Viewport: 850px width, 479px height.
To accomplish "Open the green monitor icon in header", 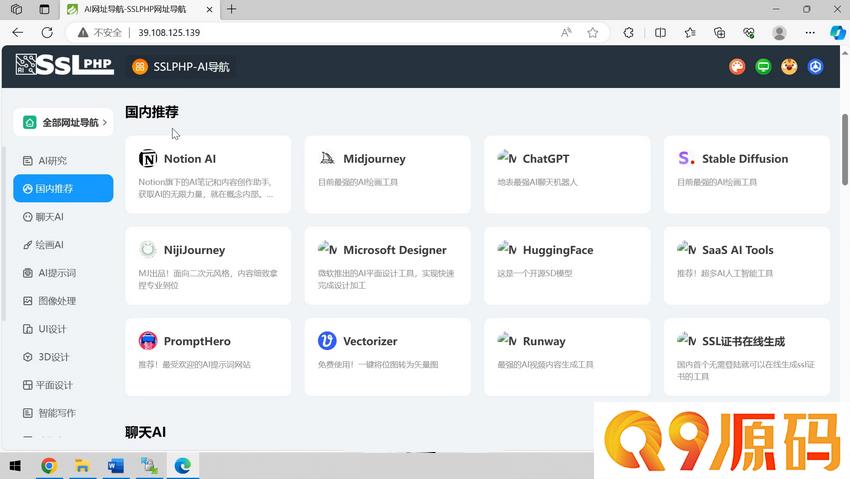I will [763, 67].
